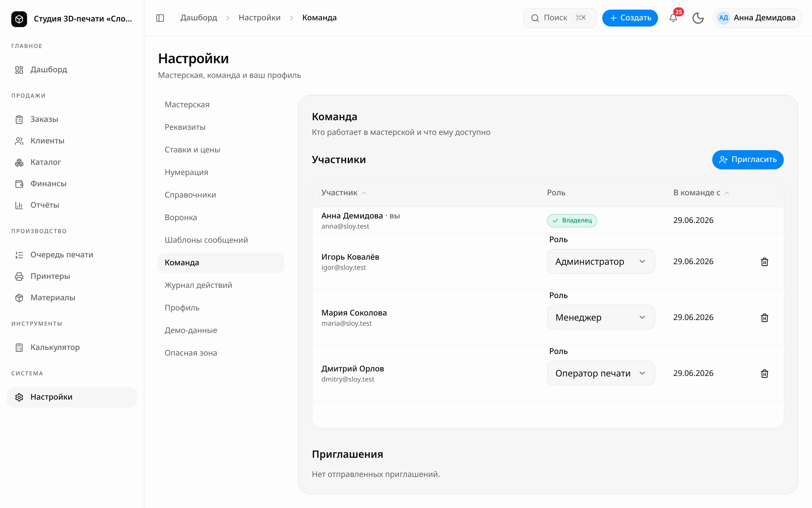Viewport: 812px width, 508px height.
Task: Click Дашборд breadcrumb link
Action: coord(199,18)
